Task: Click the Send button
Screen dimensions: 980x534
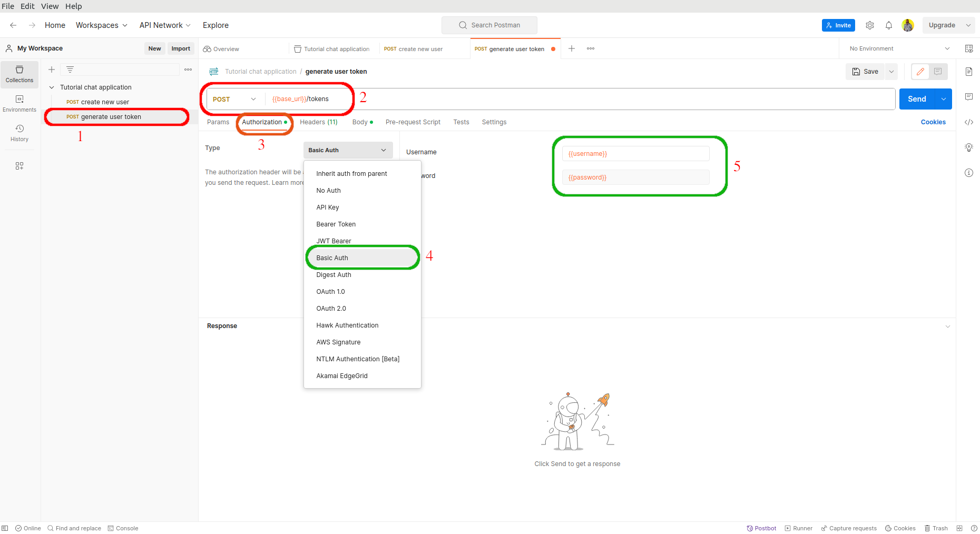Action: coord(917,99)
